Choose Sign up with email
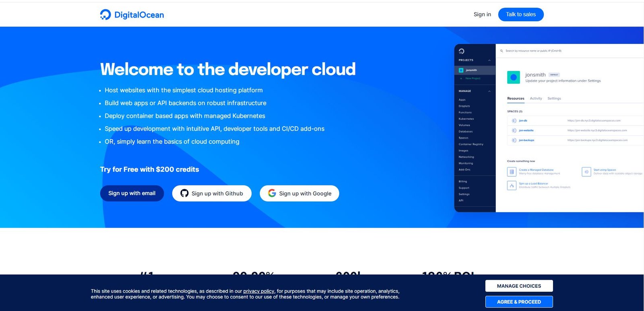This screenshot has width=644, height=311. pos(132,194)
